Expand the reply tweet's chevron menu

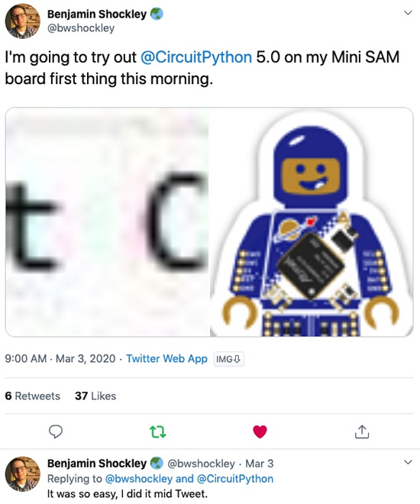tap(408, 462)
